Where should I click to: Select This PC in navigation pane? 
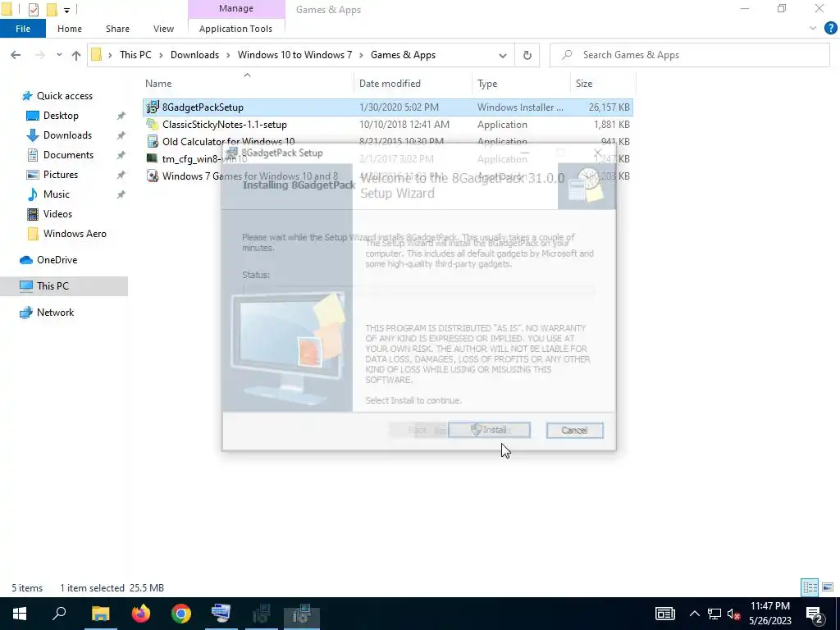click(52, 286)
